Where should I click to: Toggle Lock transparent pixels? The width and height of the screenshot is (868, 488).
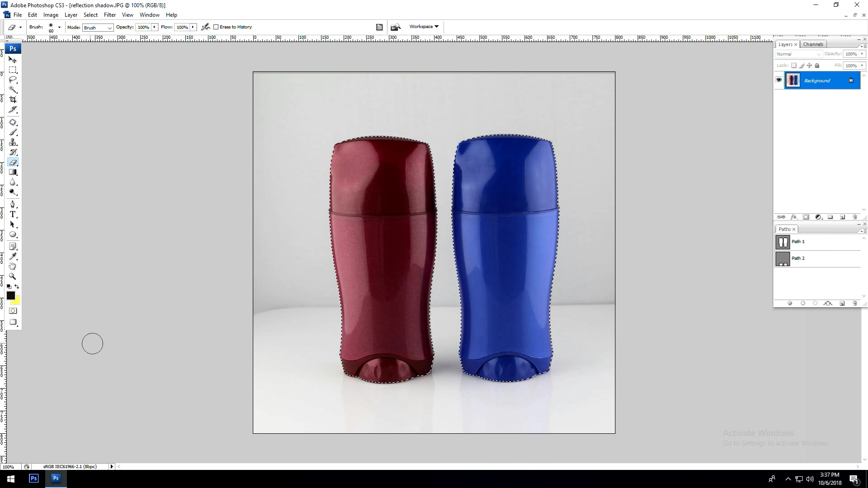794,66
